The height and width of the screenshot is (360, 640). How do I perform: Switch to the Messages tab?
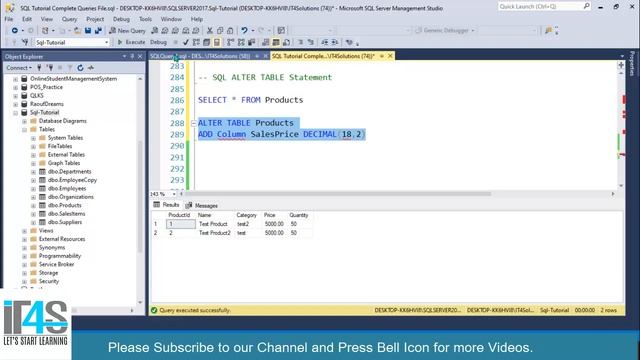point(202,205)
